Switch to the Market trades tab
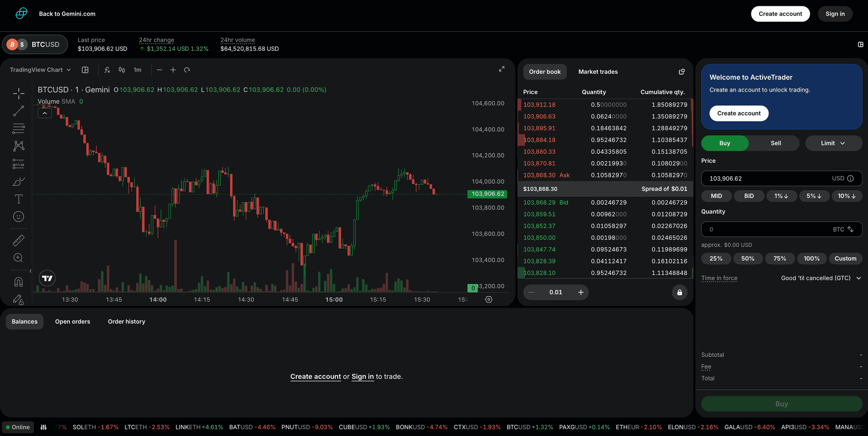This screenshot has height=436, width=868. tap(598, 72)
